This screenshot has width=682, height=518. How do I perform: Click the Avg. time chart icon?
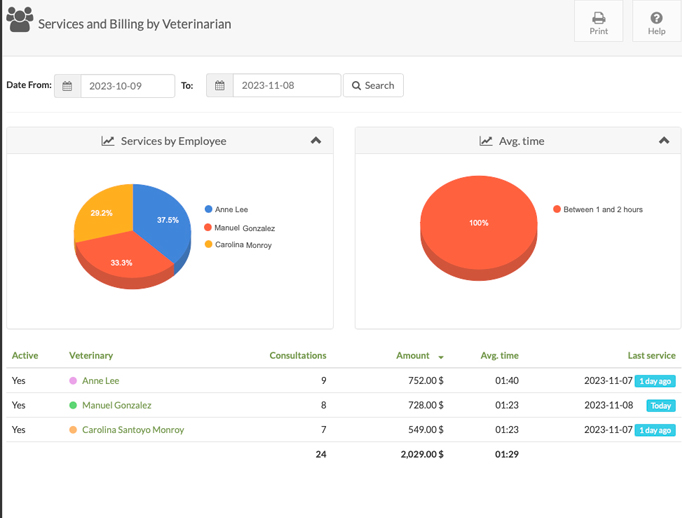click(x=485, y=141)
